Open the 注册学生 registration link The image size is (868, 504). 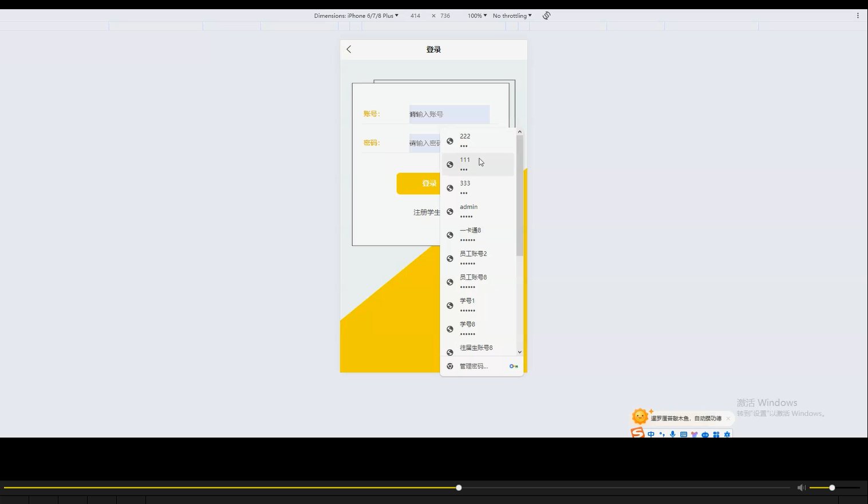(427, 212)
